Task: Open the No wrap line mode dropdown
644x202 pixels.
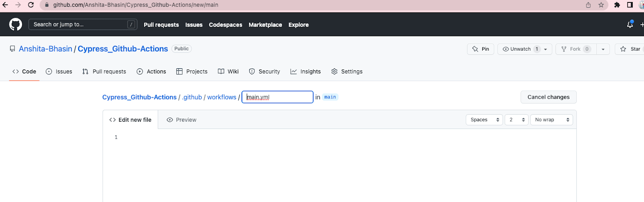Action: click(551, 120)
